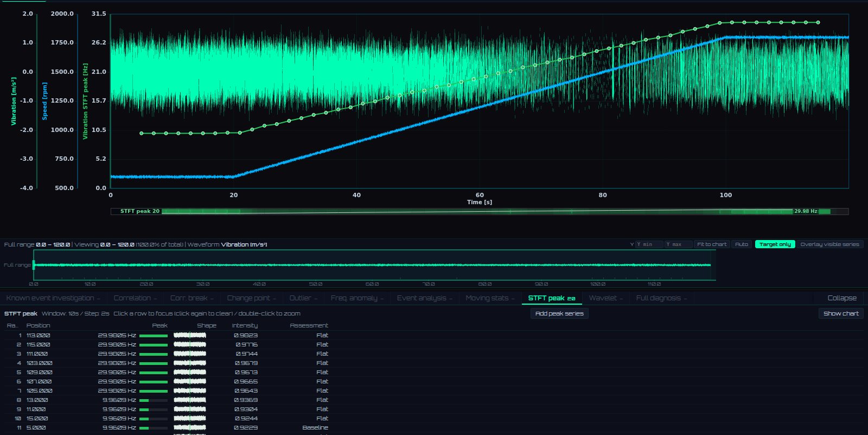This screenshot has width=868, height=435.
Task: Sort by the Peak column header
Action: click(x=159, y=326)
